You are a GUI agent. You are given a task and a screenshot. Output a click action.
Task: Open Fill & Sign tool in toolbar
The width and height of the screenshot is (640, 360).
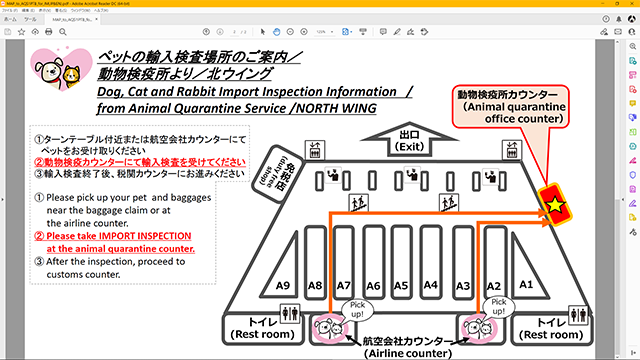pyautogui.click(x=411, y=32)
